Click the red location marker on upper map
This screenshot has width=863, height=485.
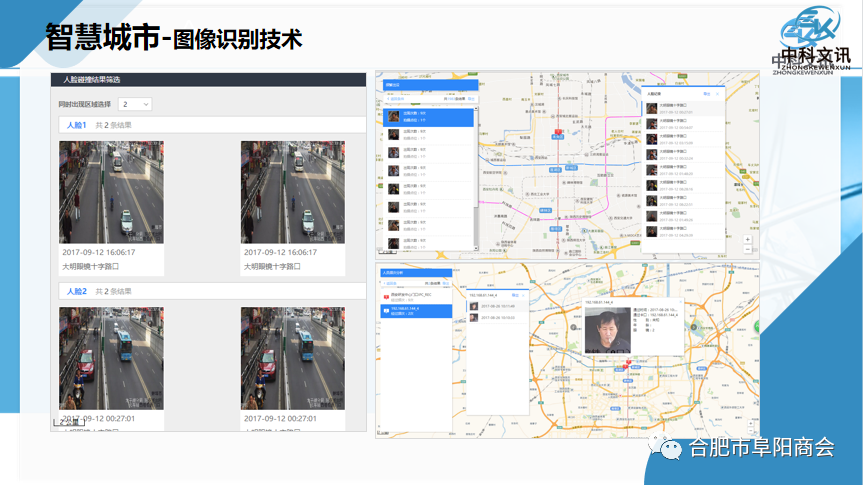pos(558,133)
